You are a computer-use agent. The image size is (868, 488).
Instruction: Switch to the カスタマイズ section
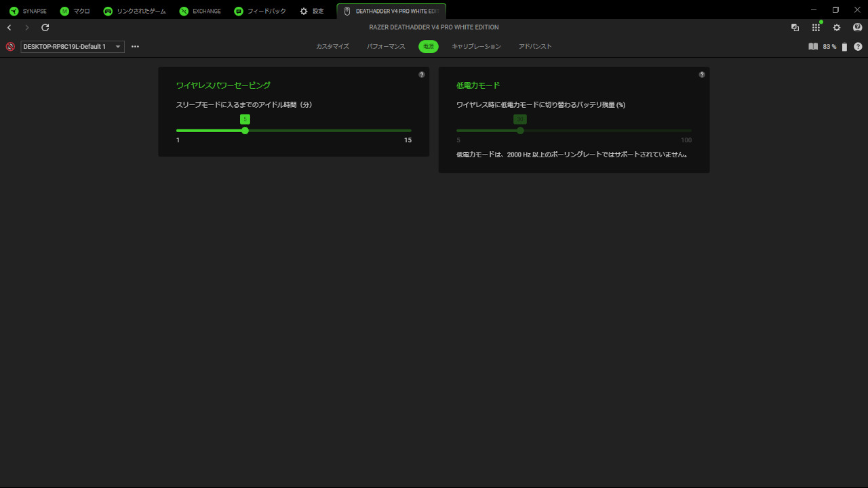click(x=332, y=47)
